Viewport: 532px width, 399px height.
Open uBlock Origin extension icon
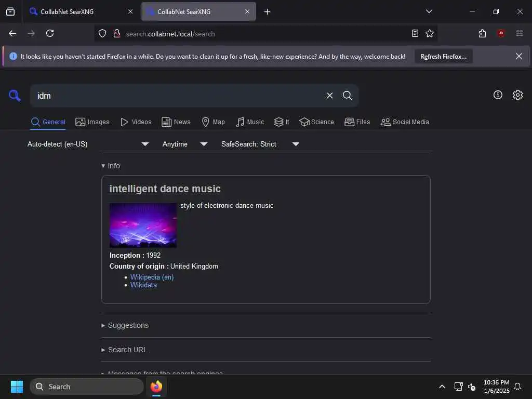(x=501, y=33)
